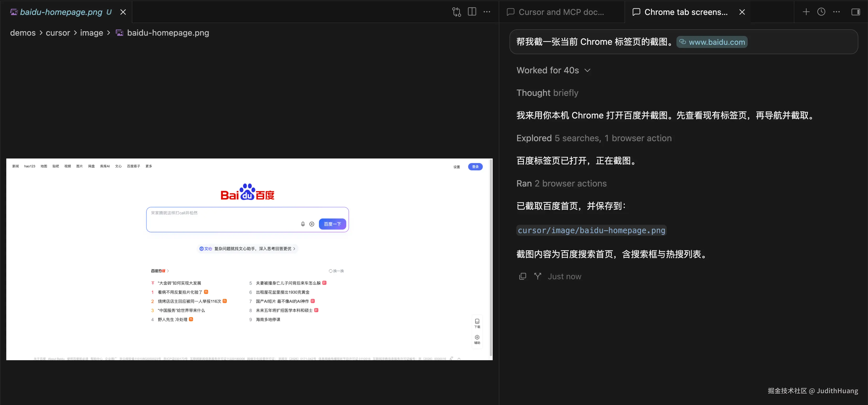Click the plus circle icon in search box
Image resolution: width=868 pixels, height=405 pixels.
click(x=312, y=224)
